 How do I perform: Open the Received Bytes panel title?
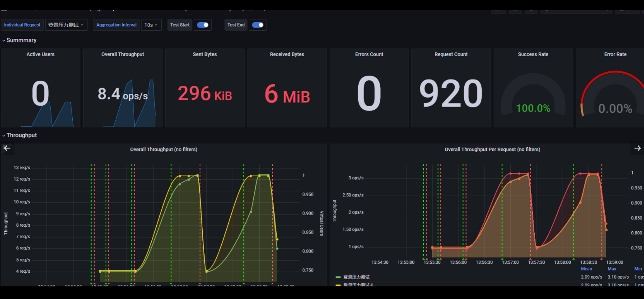click(x=287, y=54)
